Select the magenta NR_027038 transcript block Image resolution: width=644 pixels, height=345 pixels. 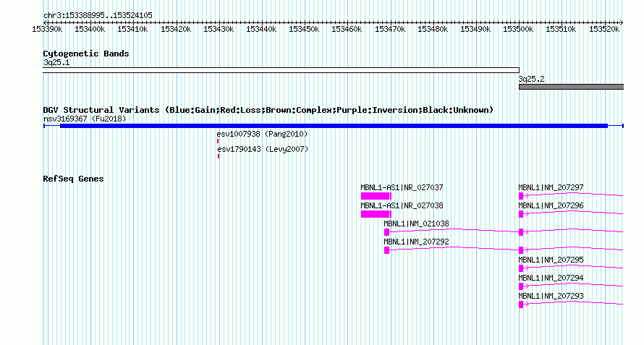376,214
